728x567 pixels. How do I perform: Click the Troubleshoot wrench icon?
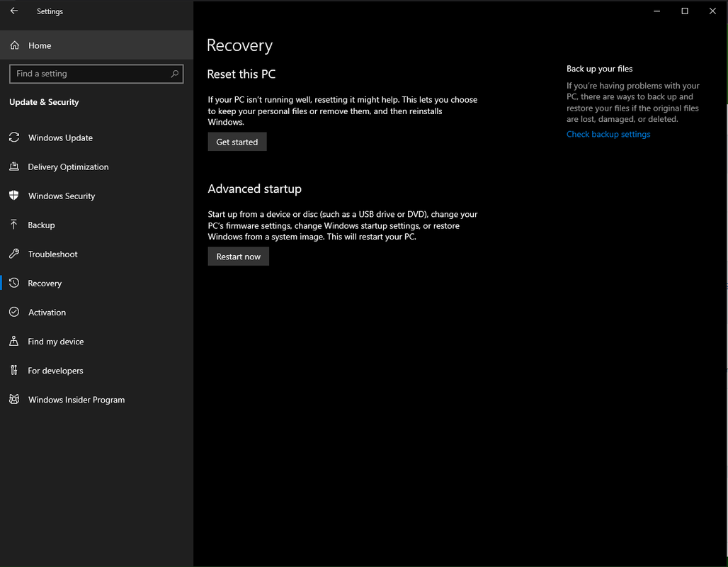point(14,254)
